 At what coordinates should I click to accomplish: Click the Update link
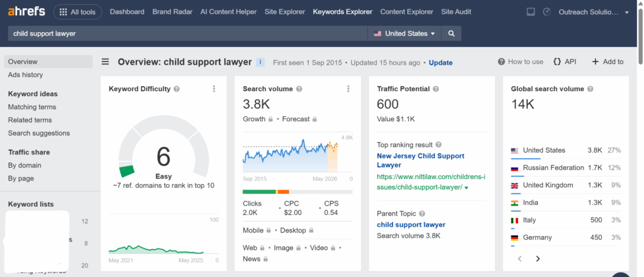tap(441, 63)
